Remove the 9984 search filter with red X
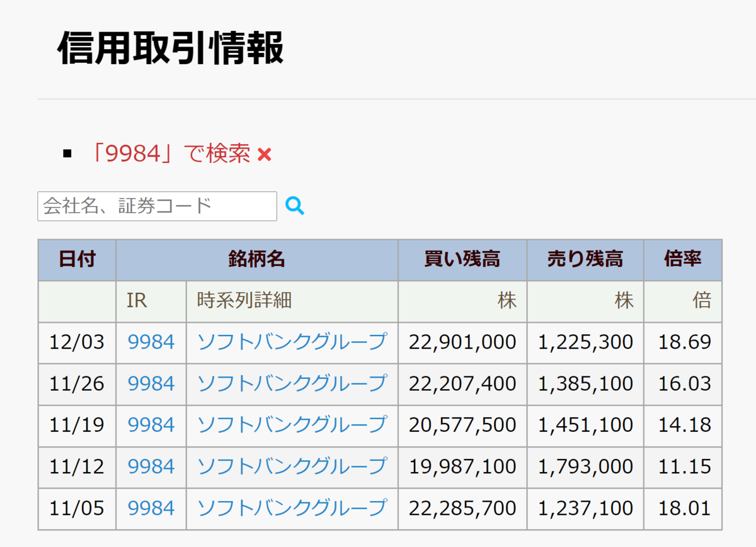Viewport: 756px width, 547px height. click(x=265, y=154)
